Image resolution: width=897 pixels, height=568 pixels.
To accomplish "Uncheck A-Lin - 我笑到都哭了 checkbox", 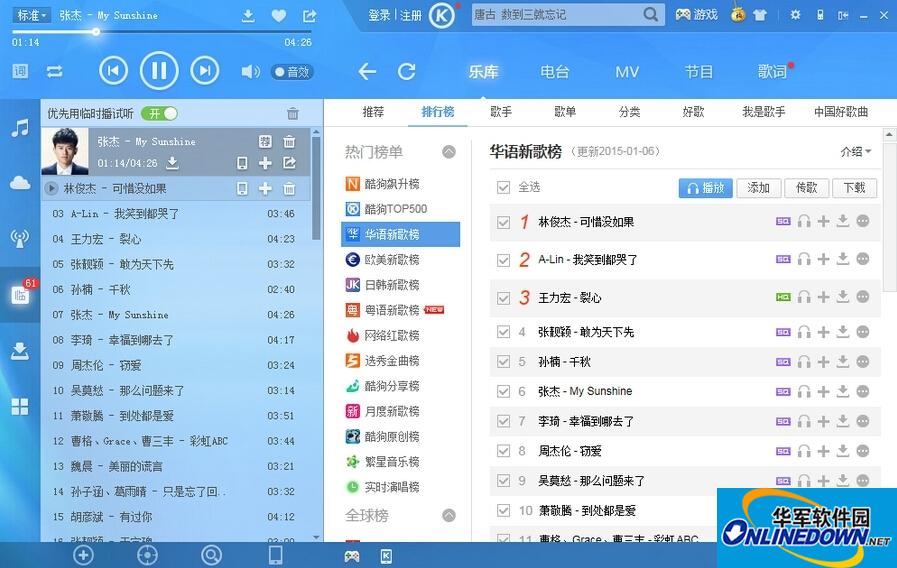I will [x=503, y=260].
